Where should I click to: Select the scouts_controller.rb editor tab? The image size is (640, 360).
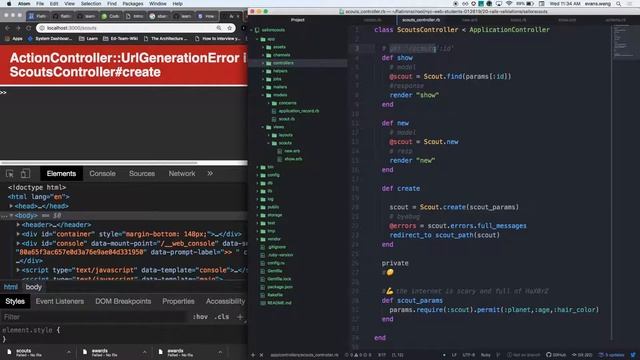tap(421, 20)
